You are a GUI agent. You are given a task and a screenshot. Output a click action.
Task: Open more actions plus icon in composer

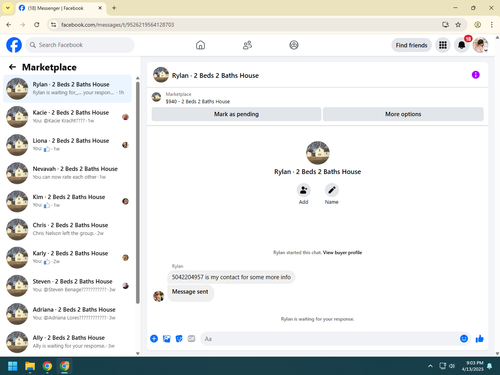pos(154,339)
